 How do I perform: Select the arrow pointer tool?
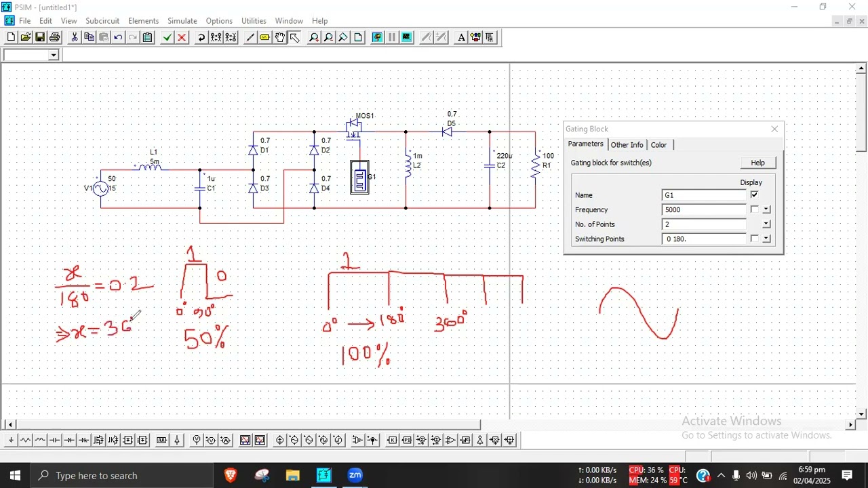(294, 37)
